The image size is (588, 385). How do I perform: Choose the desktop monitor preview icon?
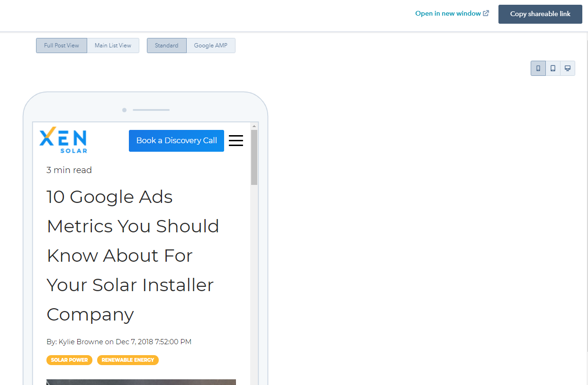tap(568, 68)
